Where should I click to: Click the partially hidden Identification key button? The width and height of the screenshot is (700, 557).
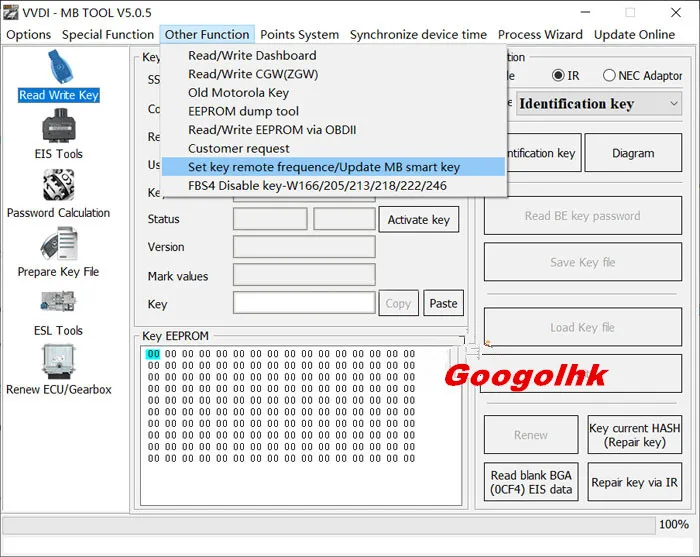click(544, 153)
